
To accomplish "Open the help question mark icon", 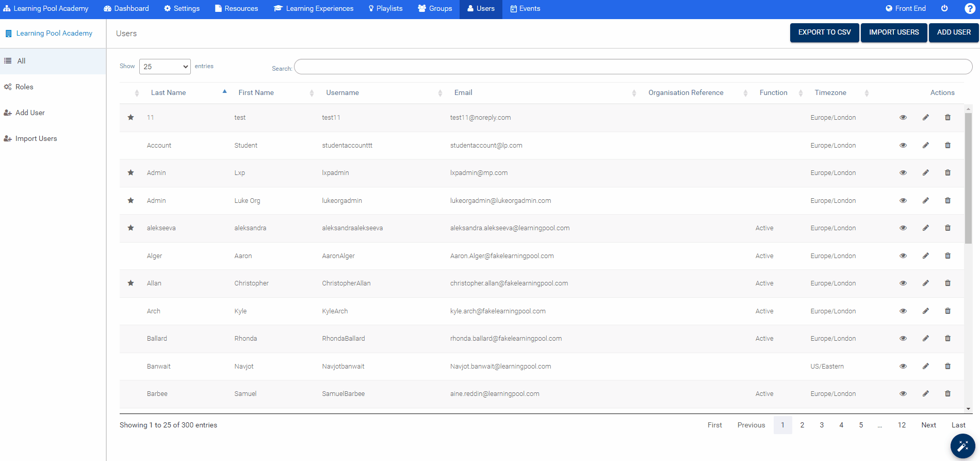I will click(970, 9).
